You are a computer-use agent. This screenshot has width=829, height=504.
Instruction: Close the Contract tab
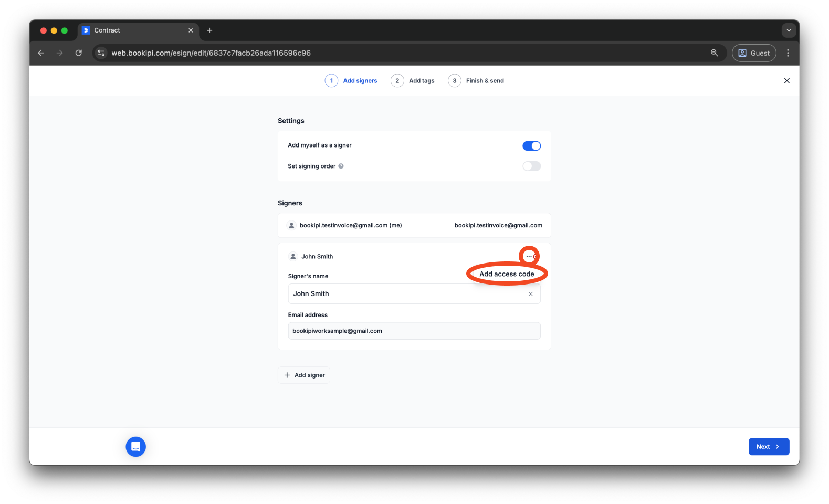[x=191, y=30]
